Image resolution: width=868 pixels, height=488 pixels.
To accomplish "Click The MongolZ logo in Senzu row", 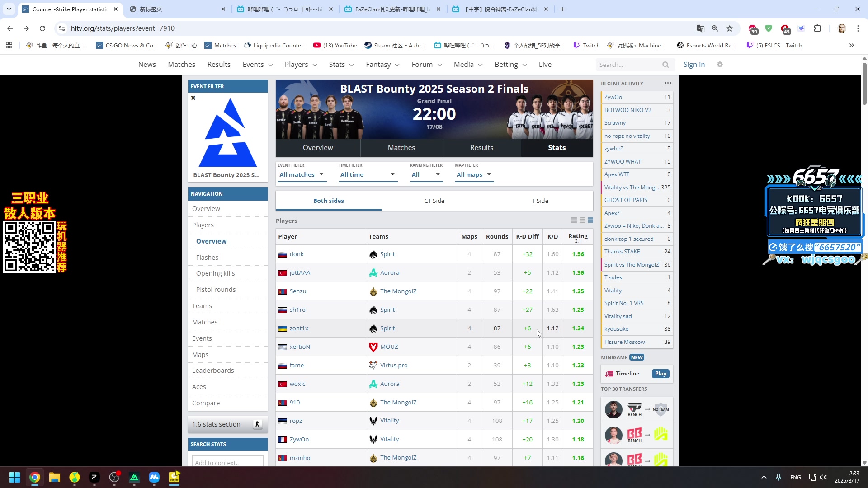I will pyautogui.click(x=373, y=291).
